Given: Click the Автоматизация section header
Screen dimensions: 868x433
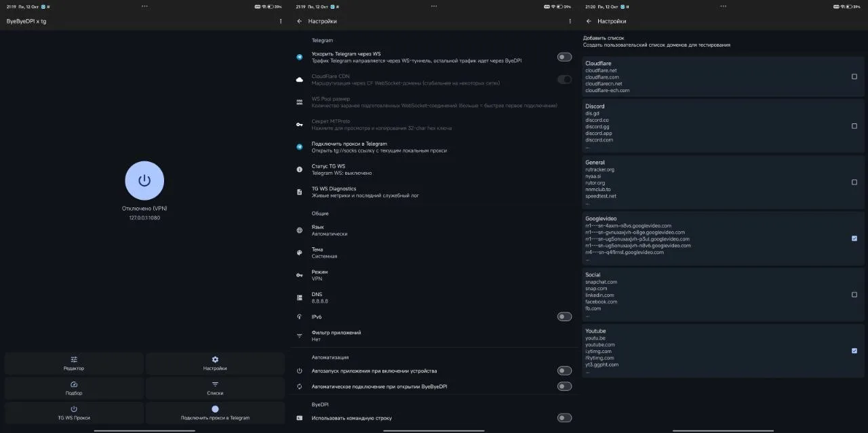Looking at the screenshot, I should 330,357.
